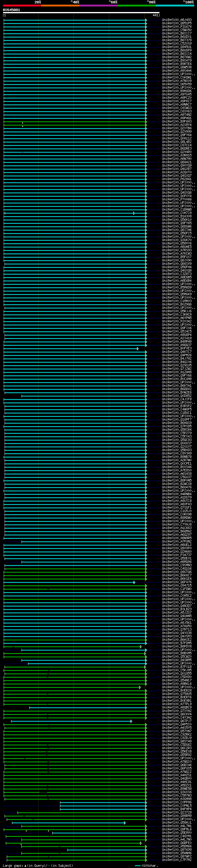The width and height of the screenshot is (197, 868).
Task: Click the white query sequence bar
Action: tap(81, 12)
